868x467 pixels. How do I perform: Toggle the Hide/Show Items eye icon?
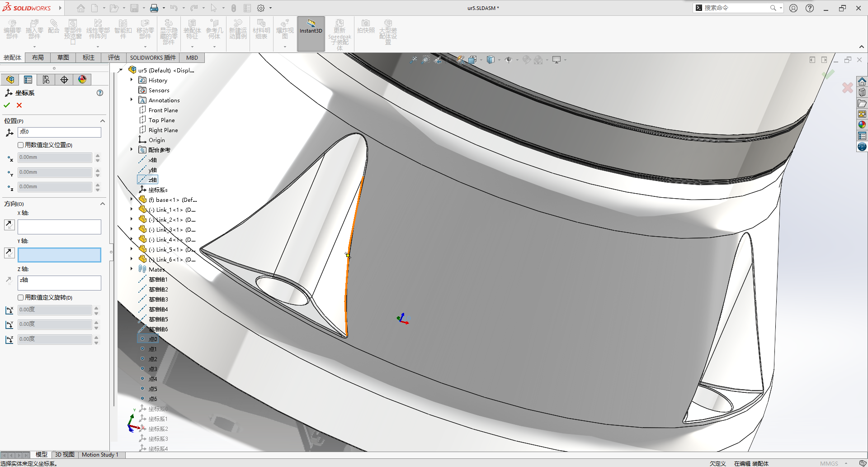click(x=509, y=59)
